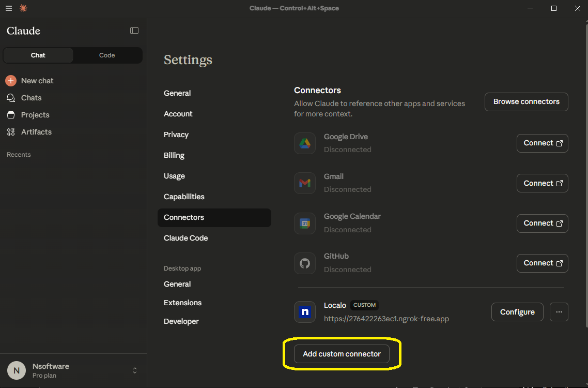The height and width of the screenshot is (388, 588).
Task: Open Chats from the sidebar
Action: pyautogui.click(x=31, y=98)
